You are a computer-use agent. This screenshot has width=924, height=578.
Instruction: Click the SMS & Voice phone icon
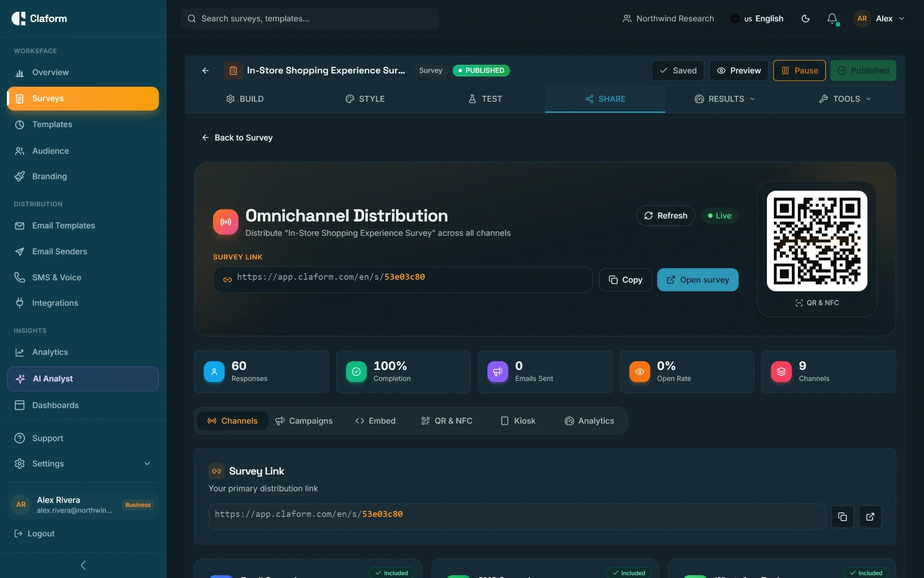point(19,277)
